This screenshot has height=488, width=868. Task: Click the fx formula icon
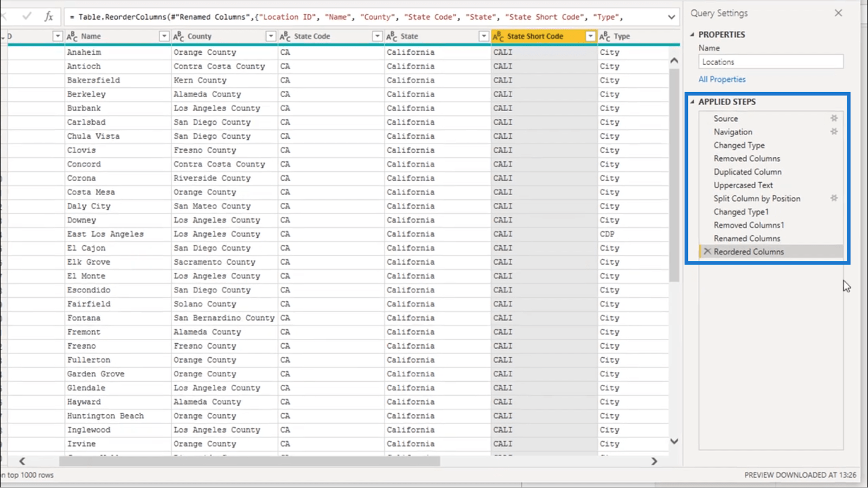point(49,16)
